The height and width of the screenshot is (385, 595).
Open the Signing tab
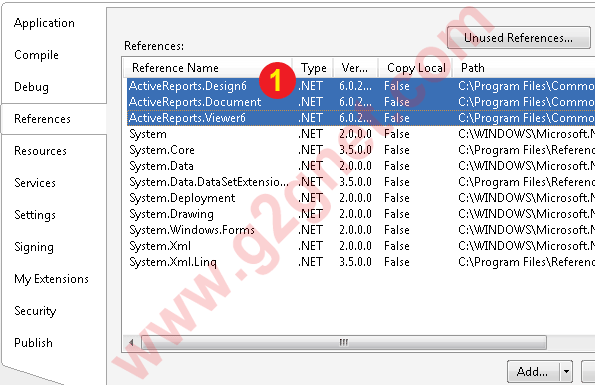click(34, 247)
